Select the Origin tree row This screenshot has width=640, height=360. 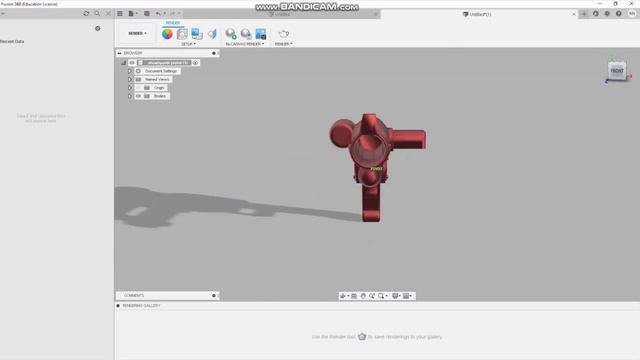pyautogui.click(x=151, y=88)
